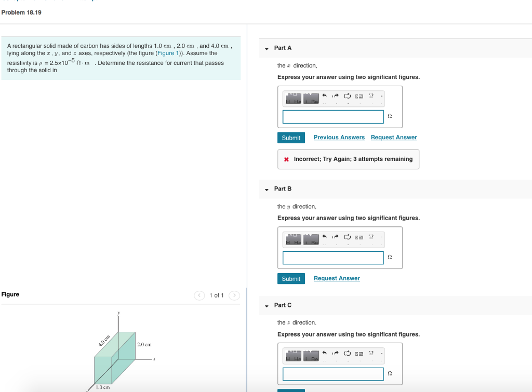Viewport: 532px width, 392px height.
Task: Submit the Part A answer
Action: coord(291,138)
